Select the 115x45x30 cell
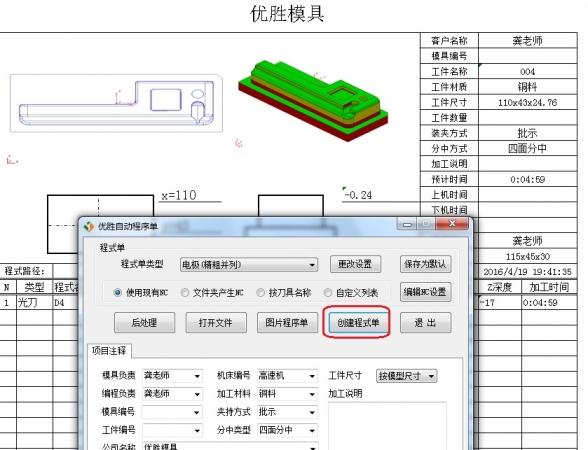 coord(528,256)
